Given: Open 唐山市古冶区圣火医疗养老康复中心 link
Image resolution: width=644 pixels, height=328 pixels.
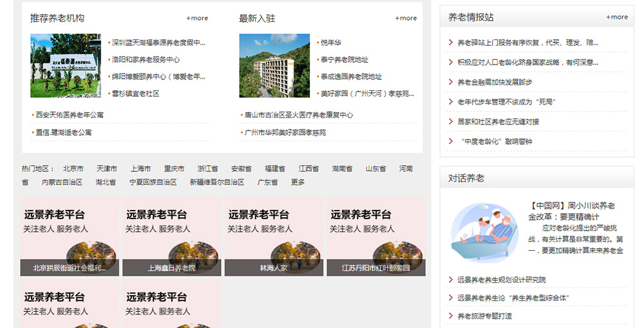Looking at the screenshot, I should [299, 115].
